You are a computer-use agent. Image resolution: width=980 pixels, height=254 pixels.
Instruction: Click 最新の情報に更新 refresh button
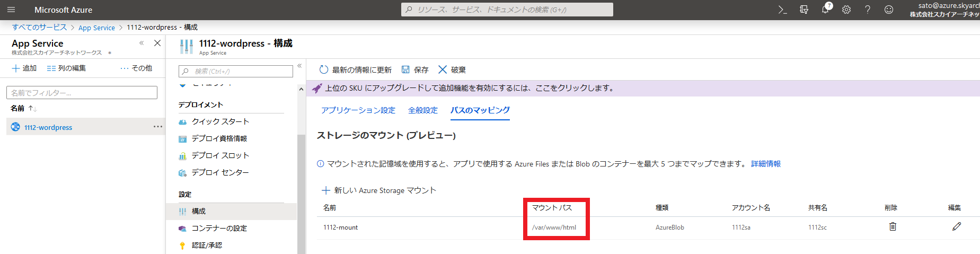tap(356, 69)
